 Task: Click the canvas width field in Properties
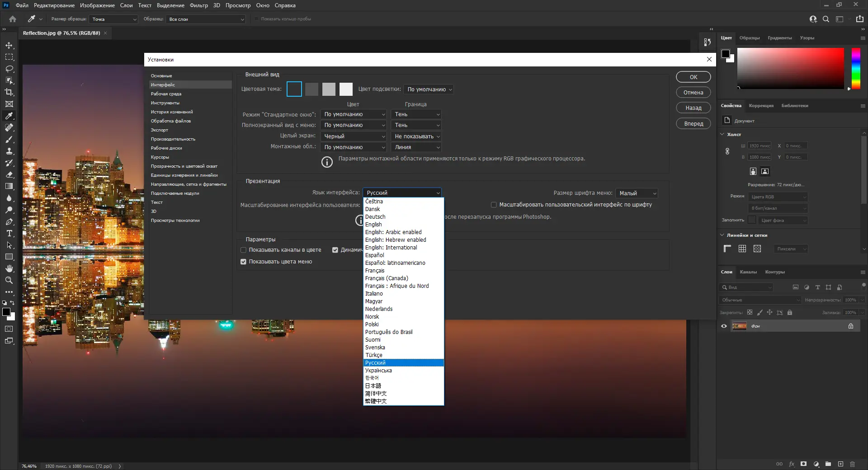759,146
